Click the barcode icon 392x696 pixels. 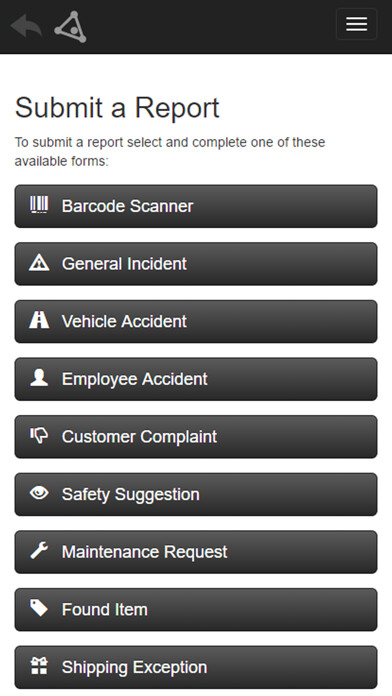(x=39, y=205)
